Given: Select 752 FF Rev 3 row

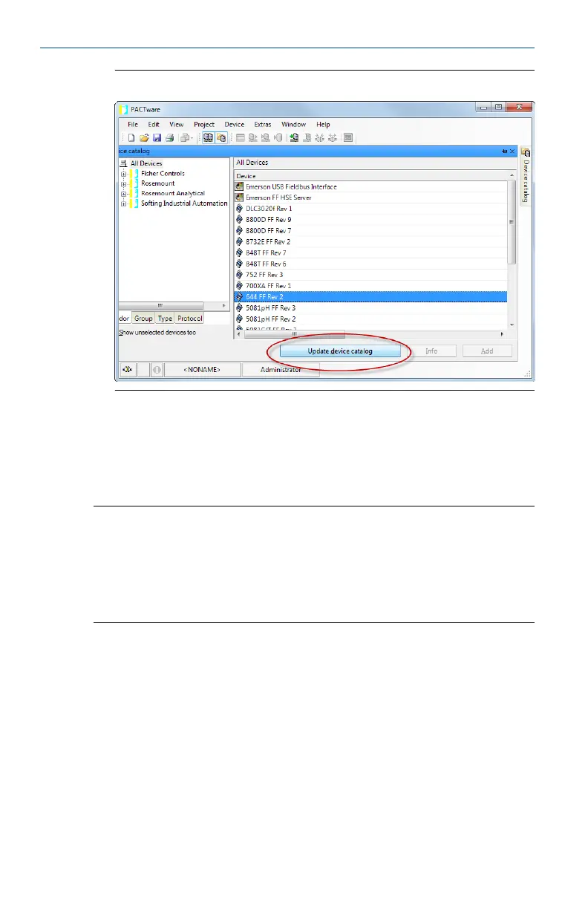Looking at the screenshot, I should (x=370, y=275).
